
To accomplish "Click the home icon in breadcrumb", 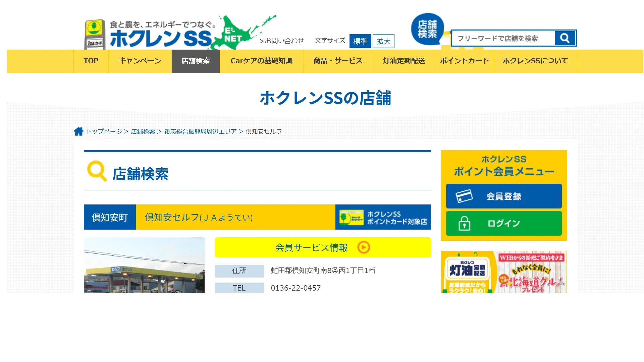I will click(x=78, y=131).
